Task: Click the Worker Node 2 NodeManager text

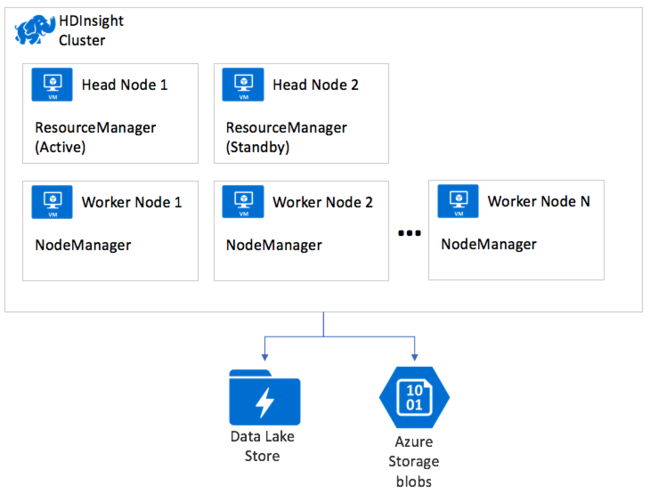Action: pos(274,245)
